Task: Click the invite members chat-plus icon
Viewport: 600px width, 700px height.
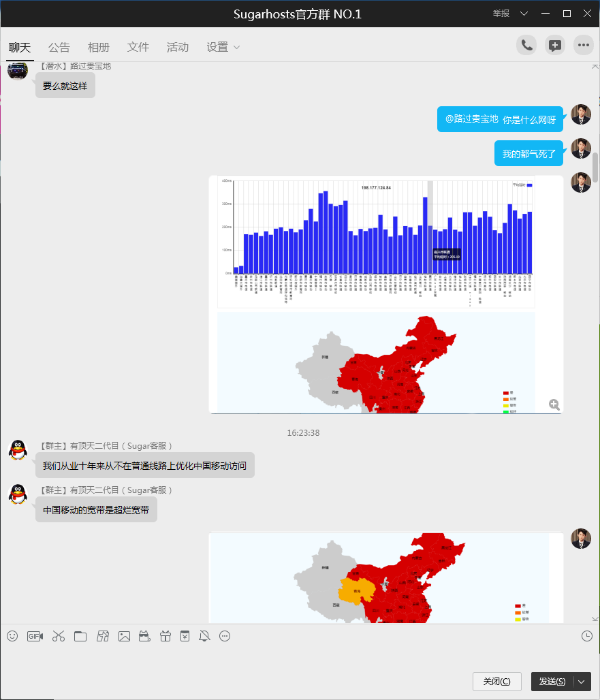Action: [x=555, y=45]
